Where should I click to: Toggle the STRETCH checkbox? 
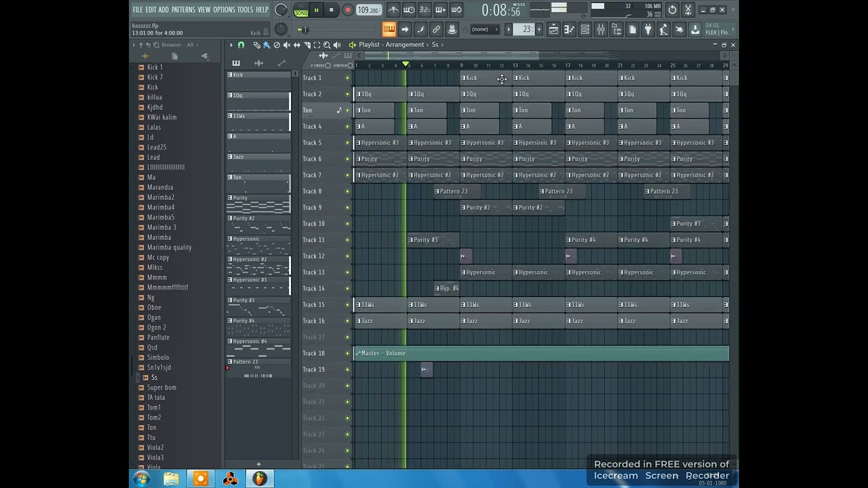351,66
